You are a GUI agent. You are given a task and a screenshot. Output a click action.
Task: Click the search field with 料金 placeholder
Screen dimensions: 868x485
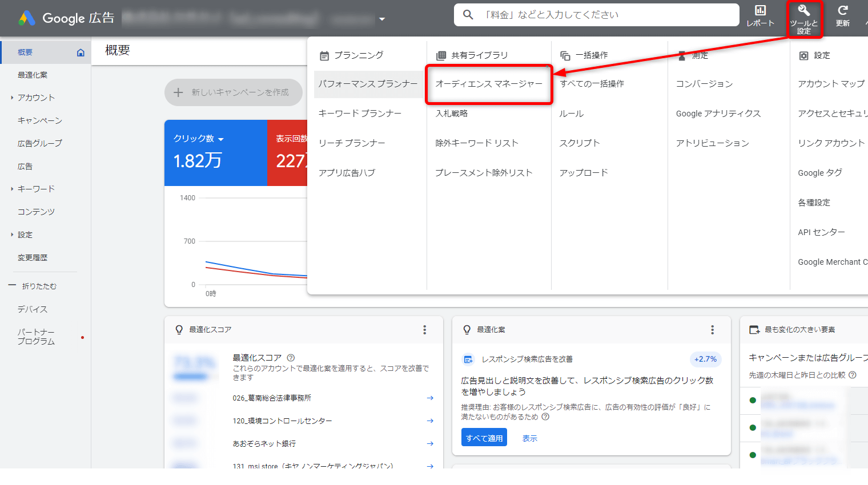[x=597, y=15]
